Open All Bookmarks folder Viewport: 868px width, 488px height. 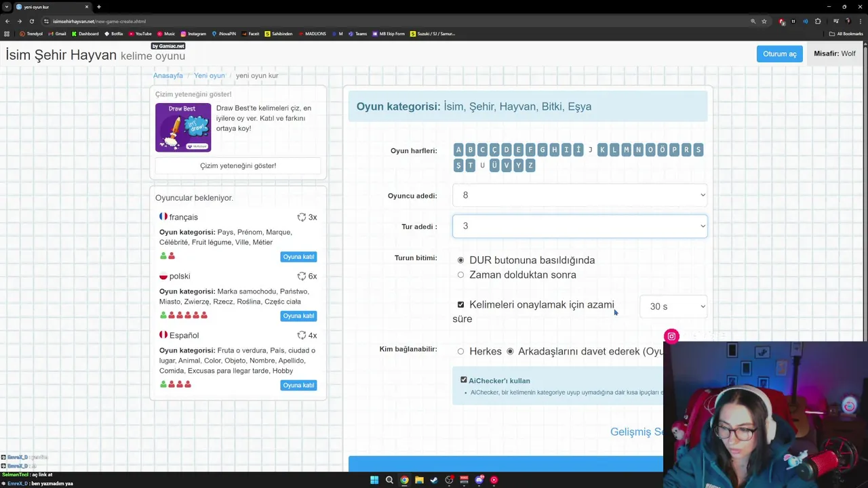(x=846, y=34)
